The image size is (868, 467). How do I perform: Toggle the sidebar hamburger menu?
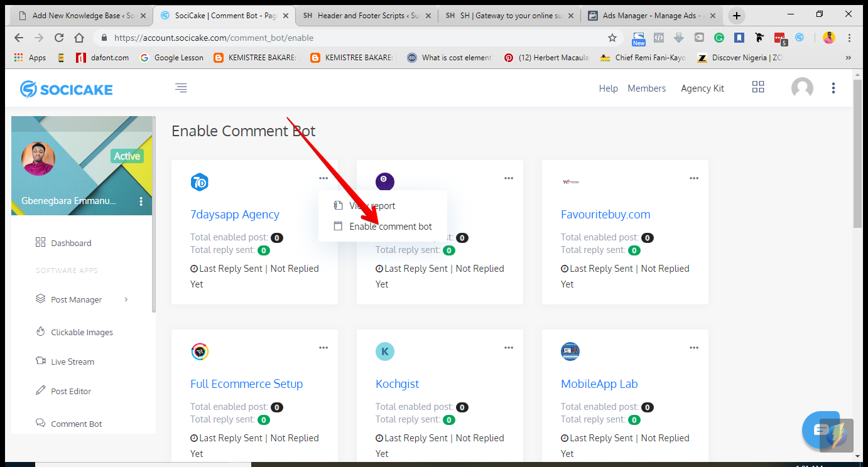(x=181, y=88)
